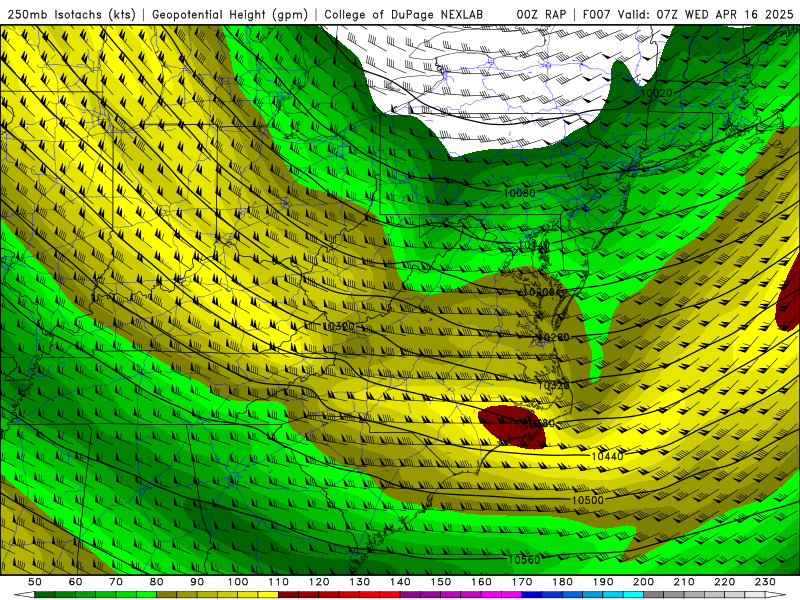This screenshot has height=600, width=800.
Task: Click the 10560 height contour label
Action: tap(524, 560)
